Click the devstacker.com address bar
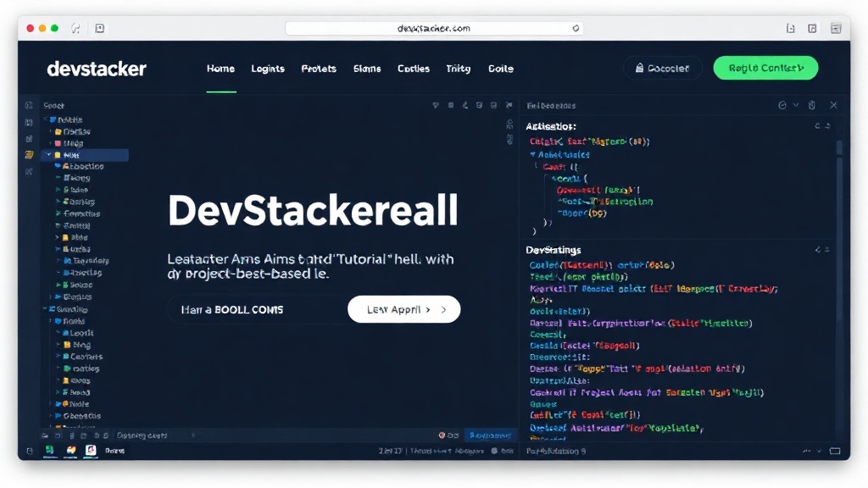 point(434,28)
